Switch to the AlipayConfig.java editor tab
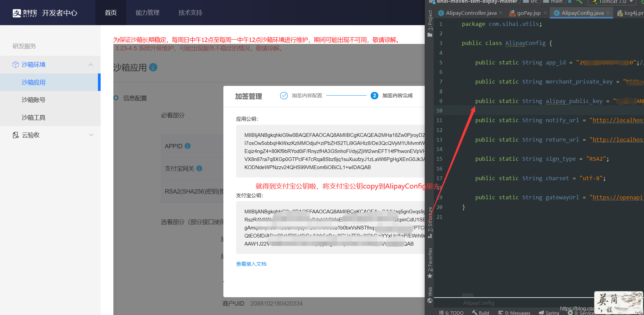The width and height of the screenshot is (644, 315). 582,13
